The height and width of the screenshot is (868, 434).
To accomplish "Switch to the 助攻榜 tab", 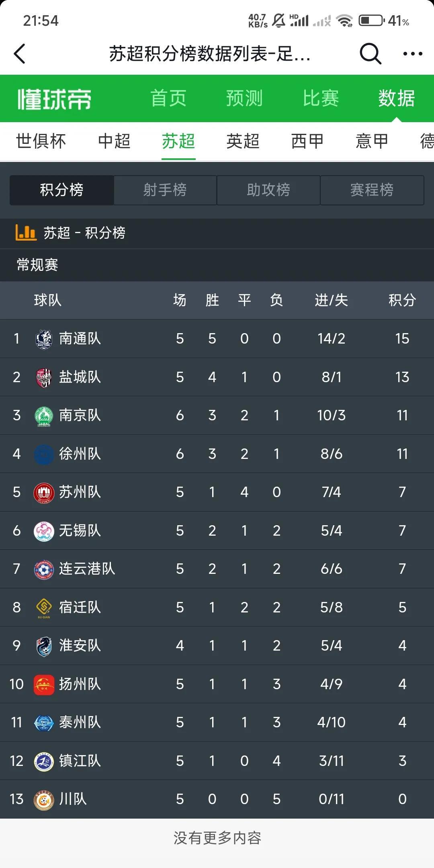I will click(x=268, y=190).
